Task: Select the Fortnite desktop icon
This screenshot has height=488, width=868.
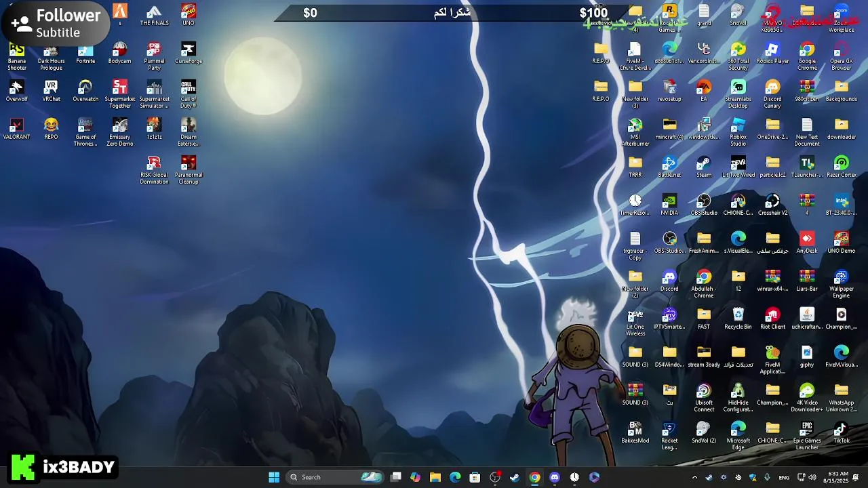Action: 85,54
